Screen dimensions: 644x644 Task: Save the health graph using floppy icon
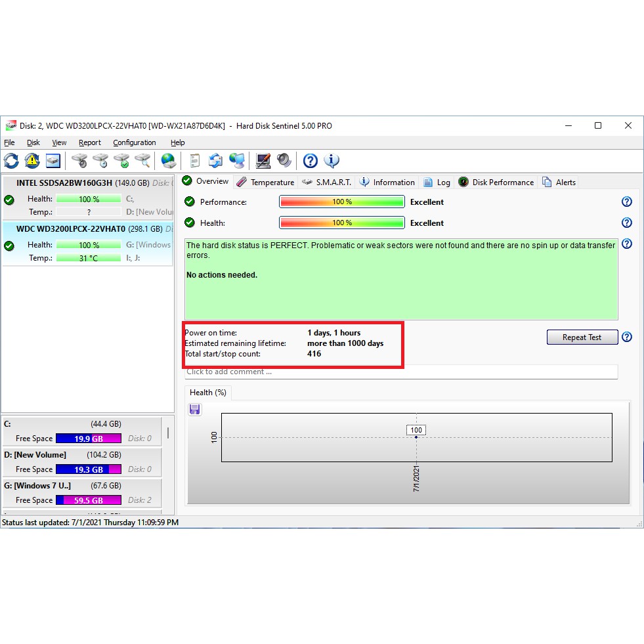pyautogui.click(x=195, y=410)
